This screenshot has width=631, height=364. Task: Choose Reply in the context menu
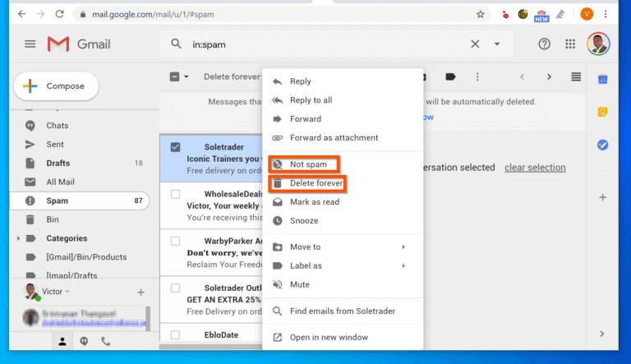(343, 81)
